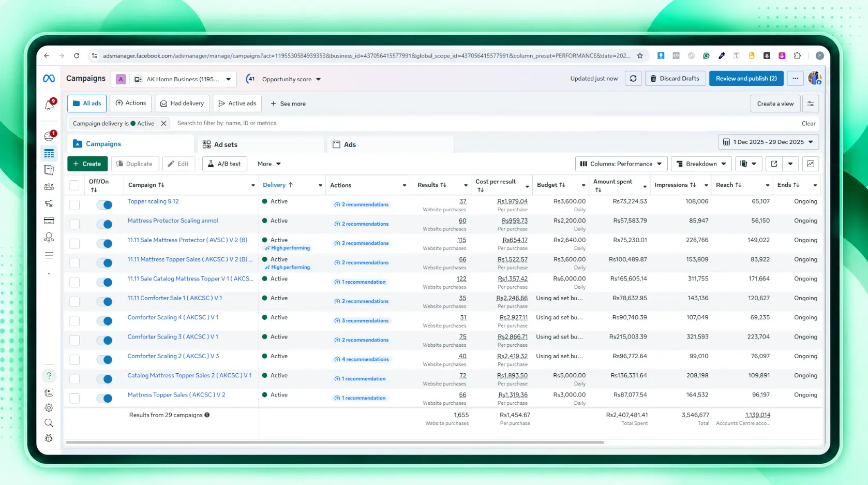Open the charts view icon
Viewport: 868px width, 485px height.
pyautogui.click(x=811, y=164)
